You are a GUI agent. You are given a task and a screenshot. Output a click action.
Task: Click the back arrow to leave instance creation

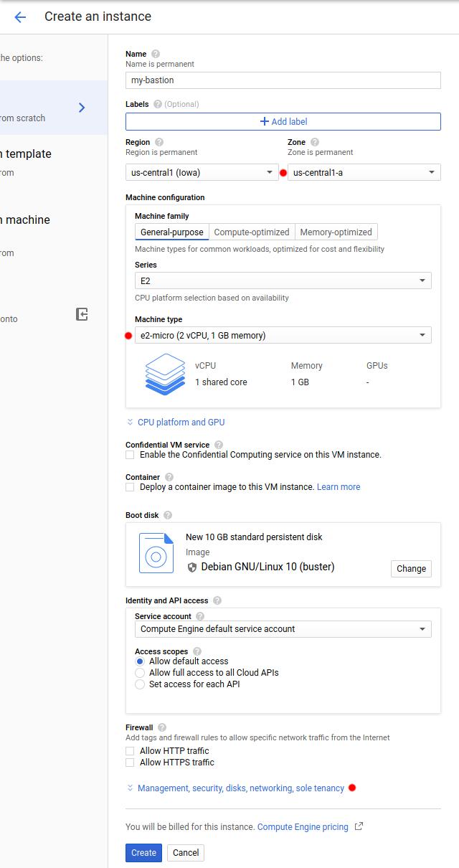[20, 16]
